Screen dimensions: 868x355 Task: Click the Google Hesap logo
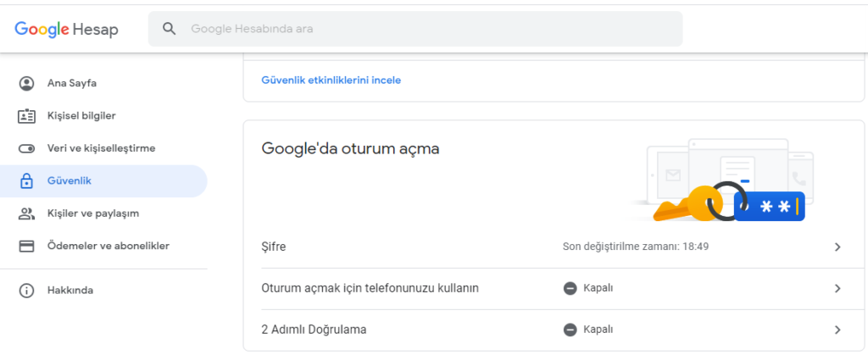point(66,29)
